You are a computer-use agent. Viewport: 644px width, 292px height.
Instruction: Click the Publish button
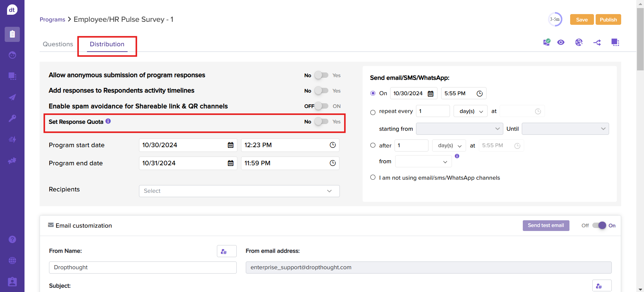click(608, 20)
